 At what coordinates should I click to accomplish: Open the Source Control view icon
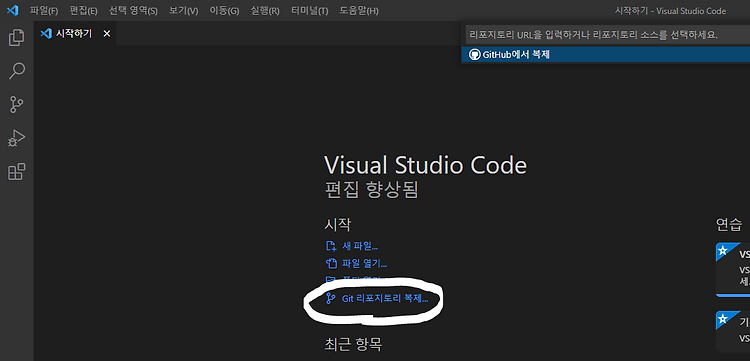pos(17,104)
